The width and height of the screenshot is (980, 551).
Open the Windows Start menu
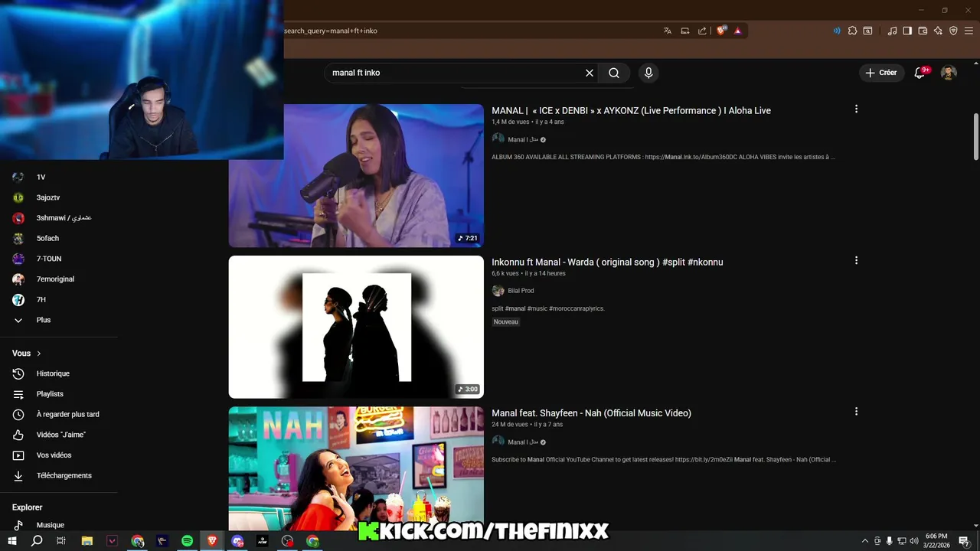point(12,541)
